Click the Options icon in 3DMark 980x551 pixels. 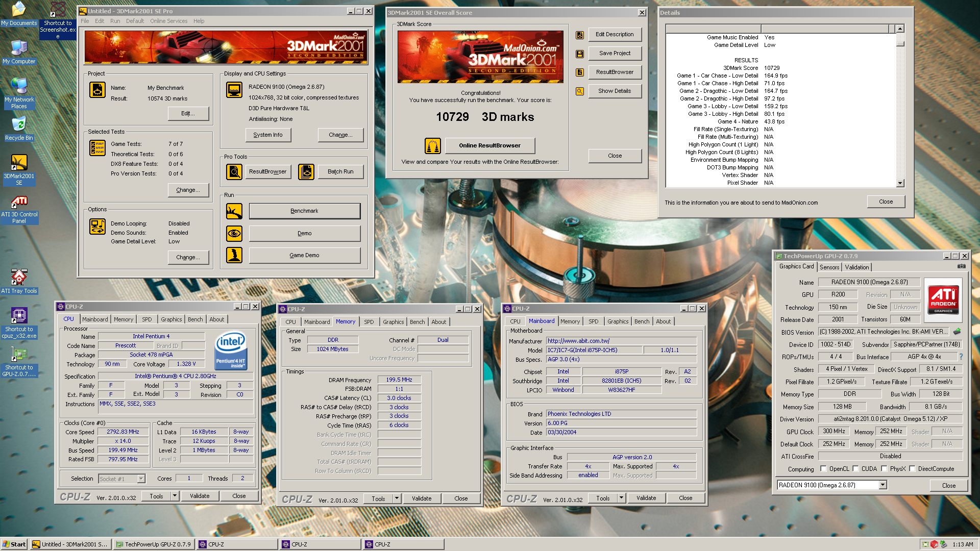click(x=97, y=226)
